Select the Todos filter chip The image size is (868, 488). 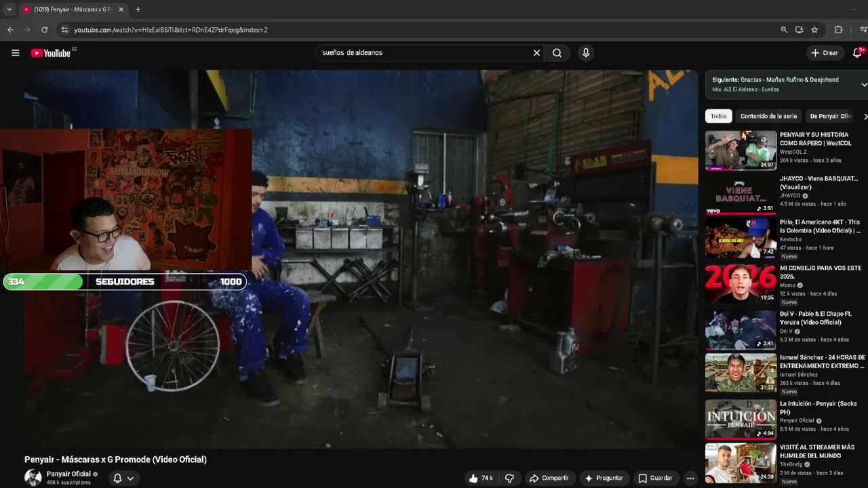719,116
